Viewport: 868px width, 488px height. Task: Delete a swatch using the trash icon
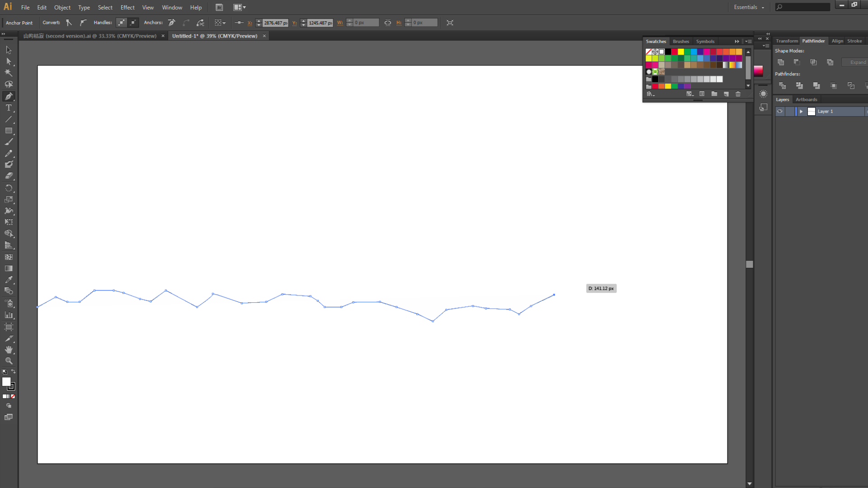click(738, 94)
